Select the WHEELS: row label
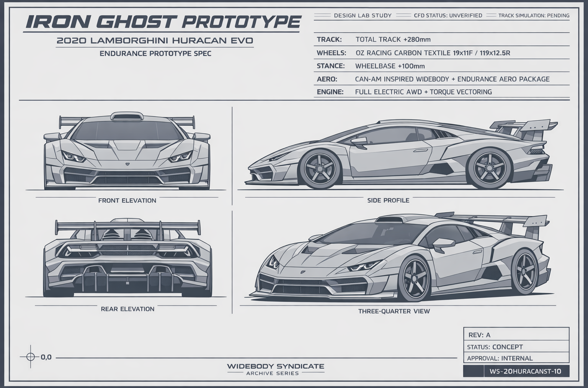The image size is (588, 388). 331,53
